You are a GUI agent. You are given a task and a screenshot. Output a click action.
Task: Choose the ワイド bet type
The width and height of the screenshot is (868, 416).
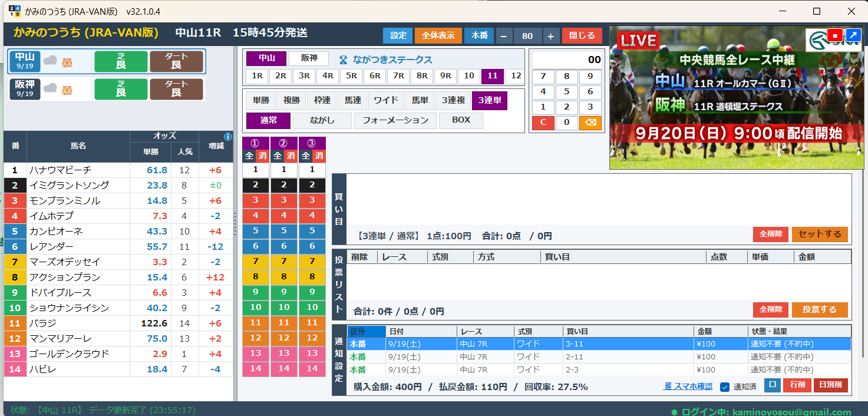[x=385, y=101]
